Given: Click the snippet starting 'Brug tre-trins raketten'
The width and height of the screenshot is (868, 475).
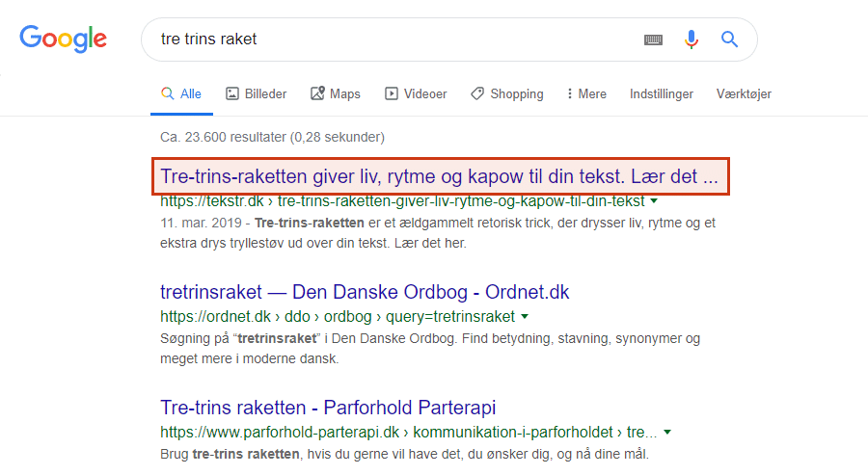Looking at the screenshot, I should [404, 454].
